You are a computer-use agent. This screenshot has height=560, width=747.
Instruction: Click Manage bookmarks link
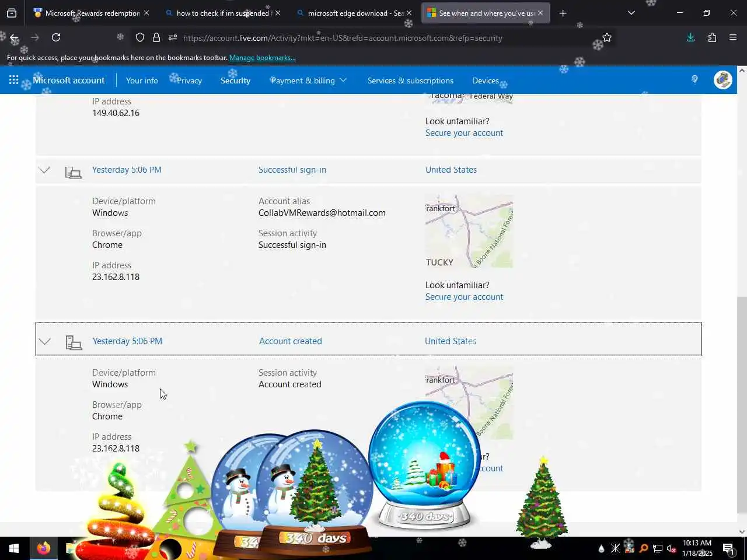click(263, 58)
